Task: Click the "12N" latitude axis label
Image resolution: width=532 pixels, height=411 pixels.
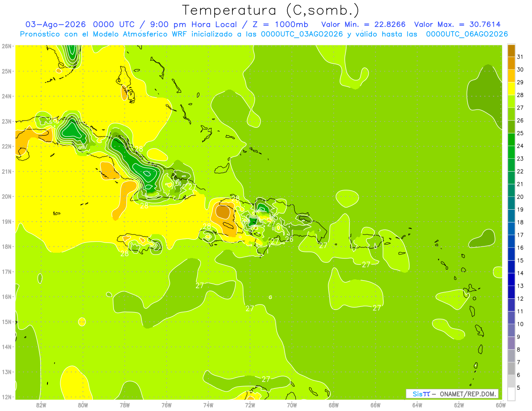Action: coord(6,397)
